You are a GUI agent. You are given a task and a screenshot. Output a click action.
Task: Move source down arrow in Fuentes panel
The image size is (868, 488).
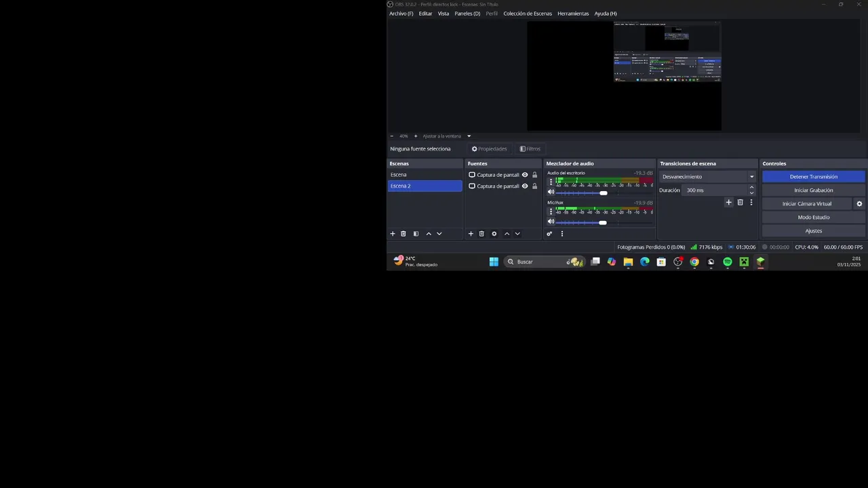click(x=517, y=234)
